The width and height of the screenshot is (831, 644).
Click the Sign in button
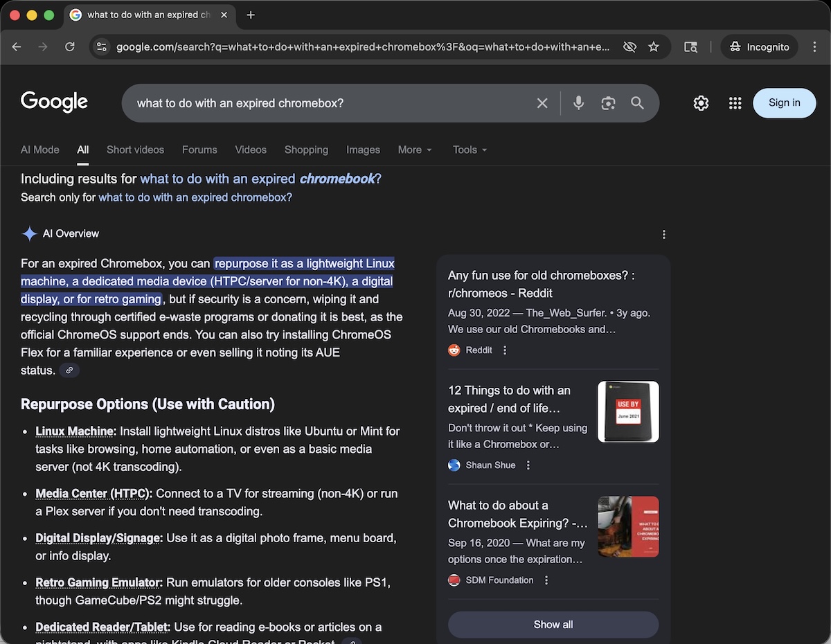coord(784,102)
